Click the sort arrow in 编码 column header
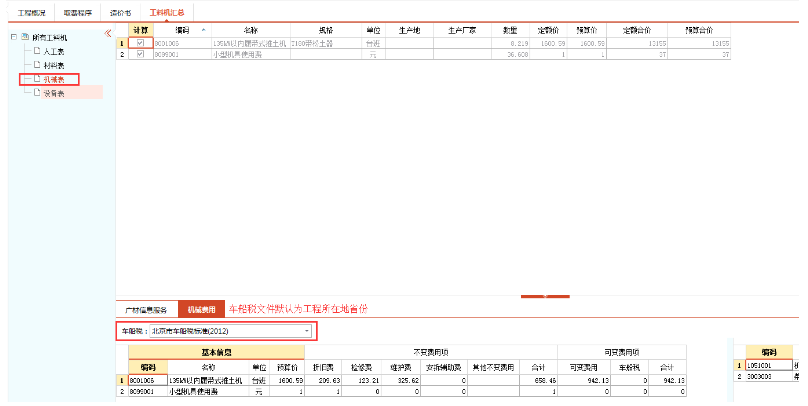The height and width of the screenshot is (406, 808). 204,30
